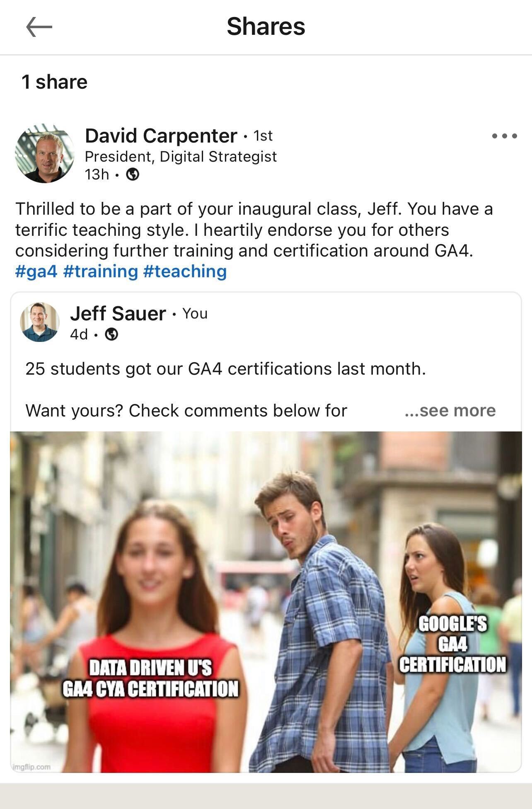Expand the post with see more
The image size is (532, 809).
coord(450,411)
